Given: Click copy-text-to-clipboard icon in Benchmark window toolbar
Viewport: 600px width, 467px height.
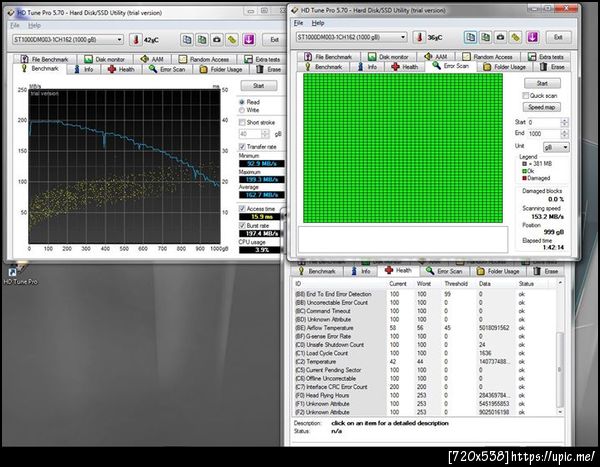Looking at the screenshot, I should pyautogui.click(x=187, y=39).
